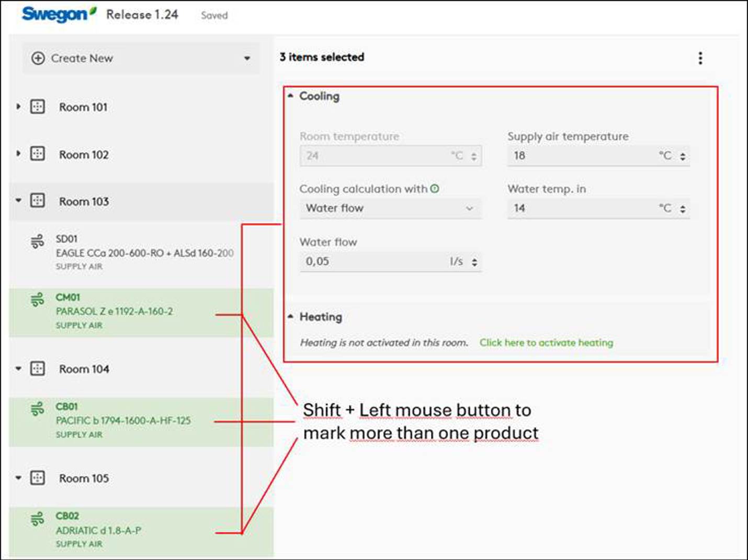Open the Cooling calculation with Water flow dropdown

click(390, 208)
